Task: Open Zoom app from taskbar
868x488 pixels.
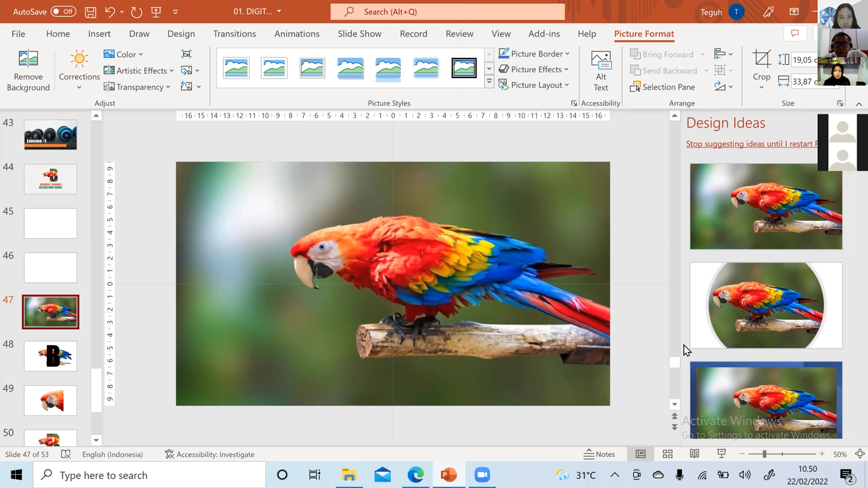Action: tap(482, 475)
